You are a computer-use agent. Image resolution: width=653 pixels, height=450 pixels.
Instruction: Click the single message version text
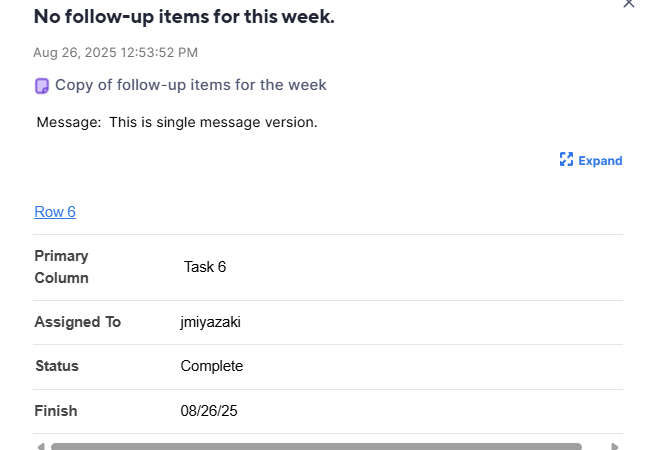tap(213, 122)
